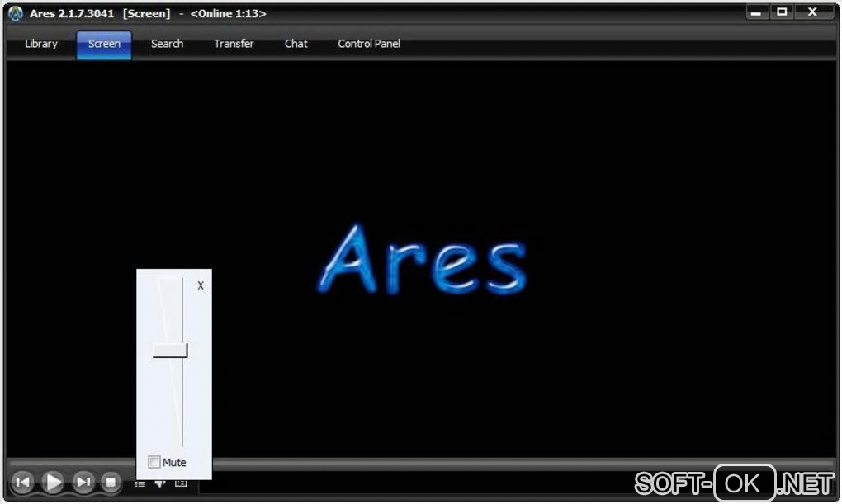Screen dimensions: 842x504
Task: Switch to the Screen tab
Action: pyautogui.click(x=104, y=45)
